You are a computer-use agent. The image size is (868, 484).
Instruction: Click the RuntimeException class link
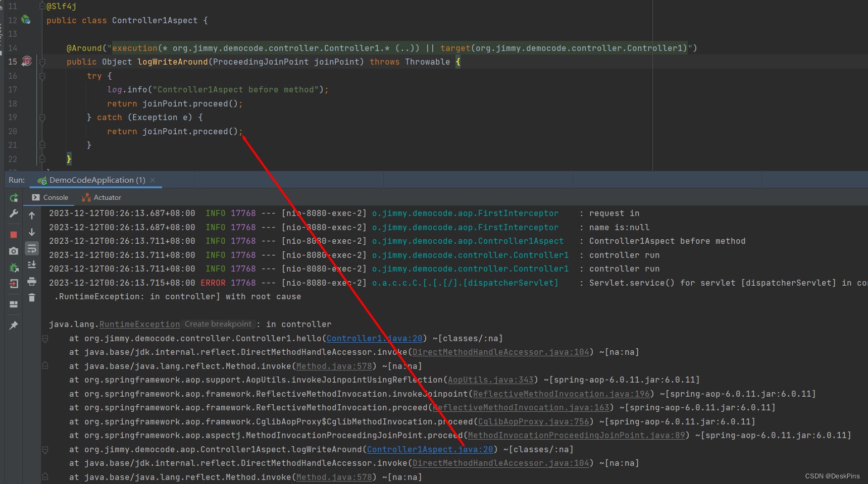tap(139, 325)
